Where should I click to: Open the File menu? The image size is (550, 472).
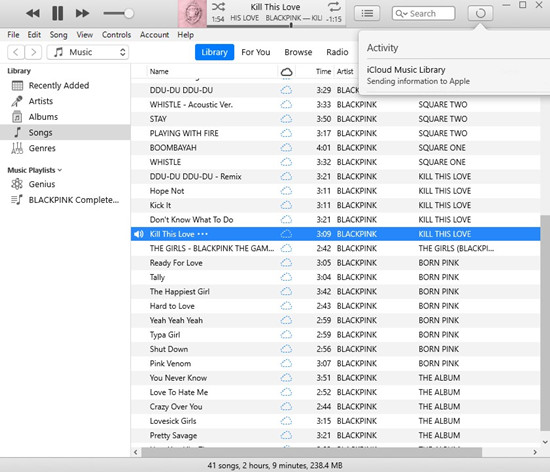tap(13, 35)
